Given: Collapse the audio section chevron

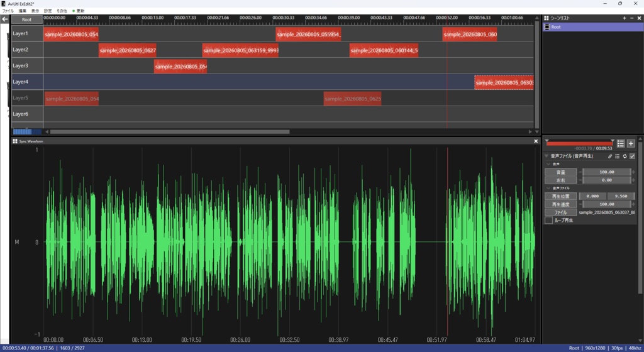Looking at the screenshot, I should pyautogui.click(x=548, y=163).
